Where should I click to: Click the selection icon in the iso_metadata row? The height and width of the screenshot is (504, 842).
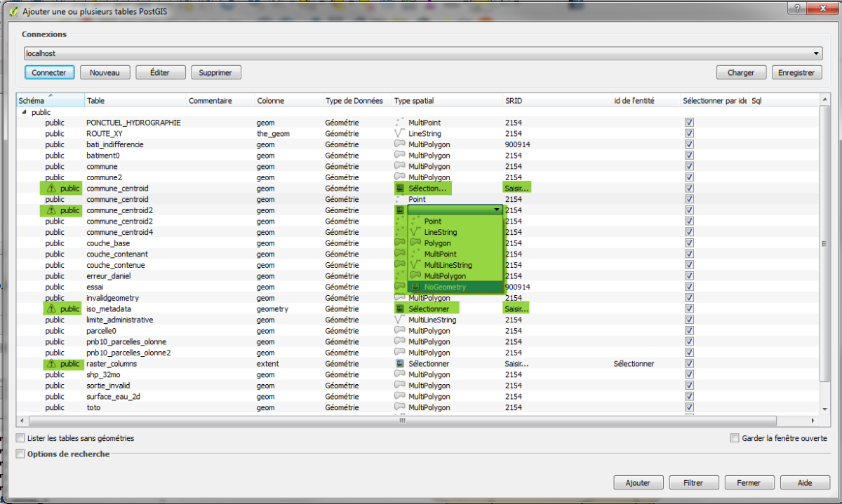pos(400,309)
